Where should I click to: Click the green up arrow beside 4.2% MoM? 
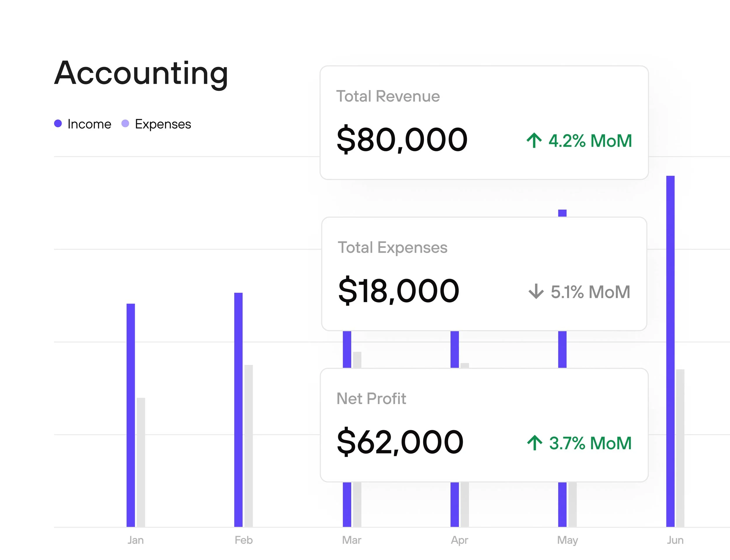click(534, 140)
